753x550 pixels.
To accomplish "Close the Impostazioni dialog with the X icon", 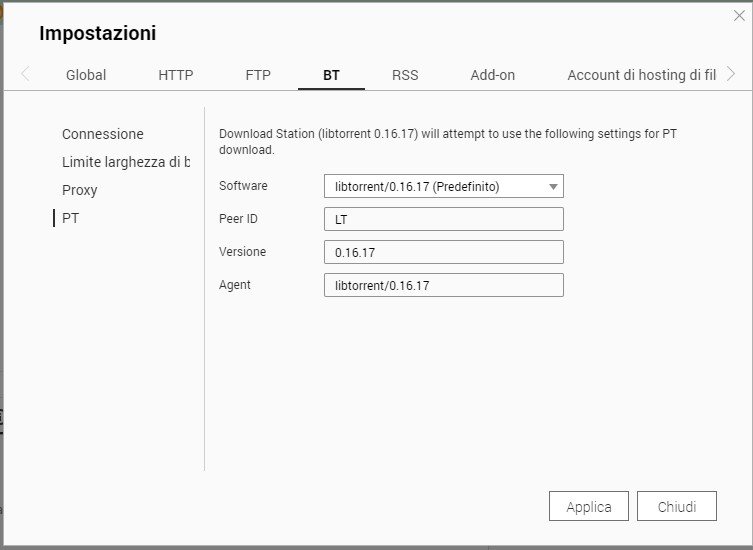I will 739,16.
